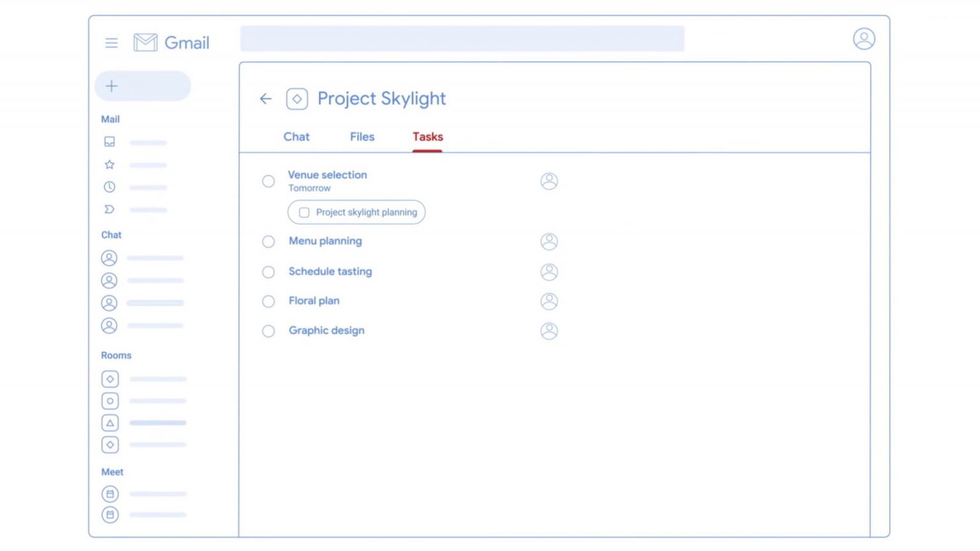Switch to the Files tab

(362, 137)
